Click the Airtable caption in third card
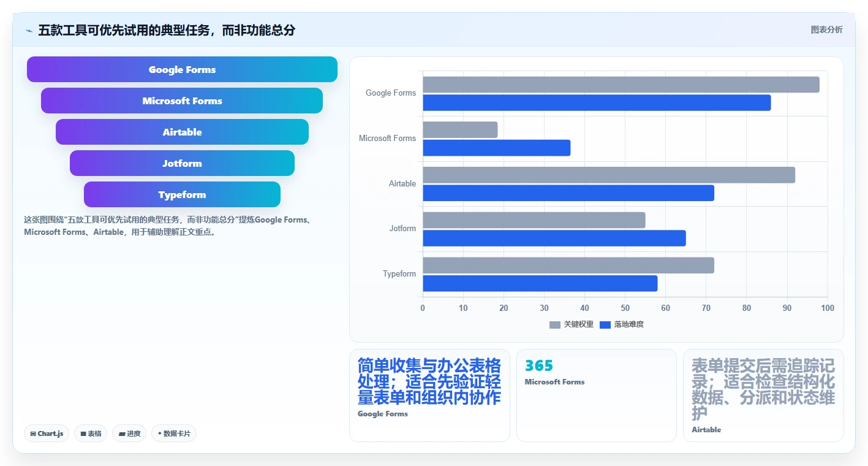The height and width of the screenshot is (466, 868). (706, 430)
